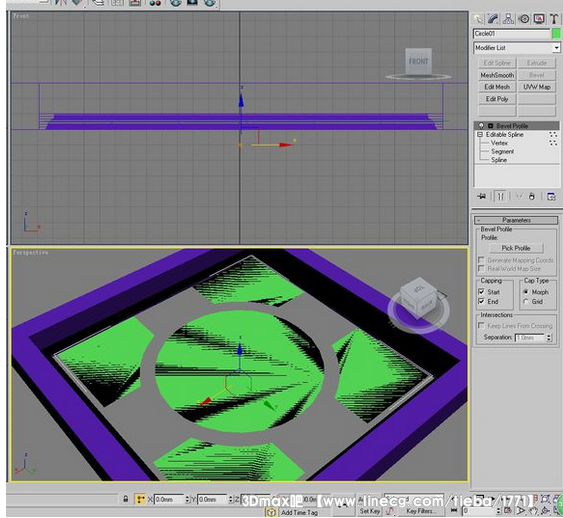This screenshot has width=563, height=518.
Task: Click the Pick Profile button
Action: coord(516,248)
